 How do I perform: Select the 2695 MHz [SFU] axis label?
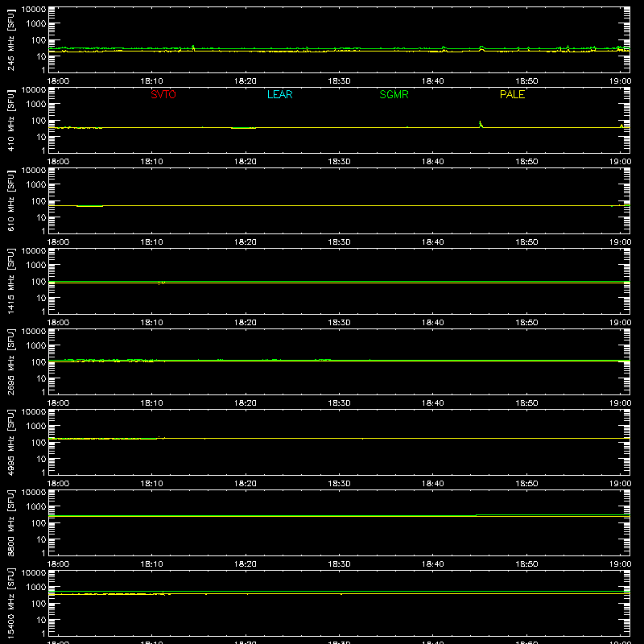point(10,362)
